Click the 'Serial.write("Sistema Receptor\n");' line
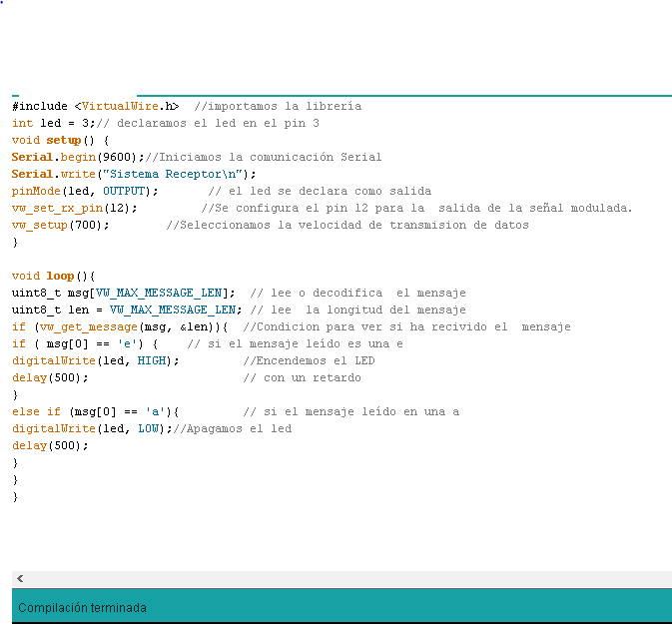Screen dimensions: 672x624 (x=134, y=174)
